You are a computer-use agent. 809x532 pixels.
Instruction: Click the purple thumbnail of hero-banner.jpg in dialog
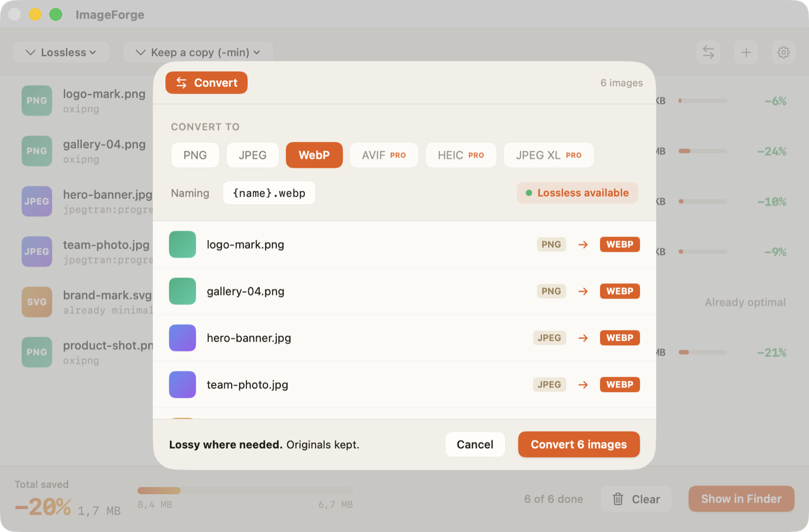(x=183, y=338)
